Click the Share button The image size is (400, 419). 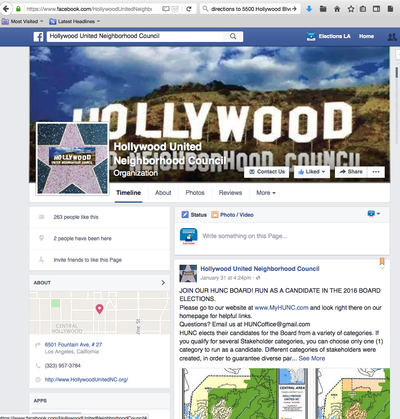(351, 172)
